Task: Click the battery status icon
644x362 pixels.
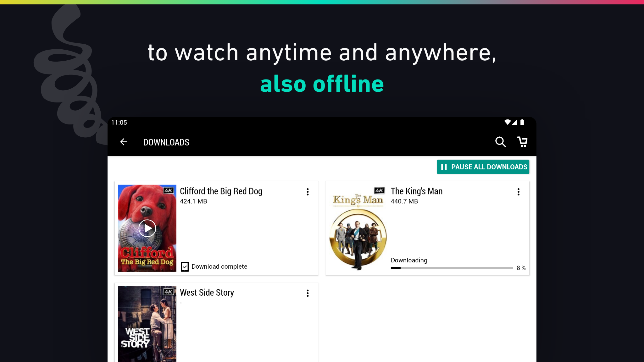Action: (522, 122)
